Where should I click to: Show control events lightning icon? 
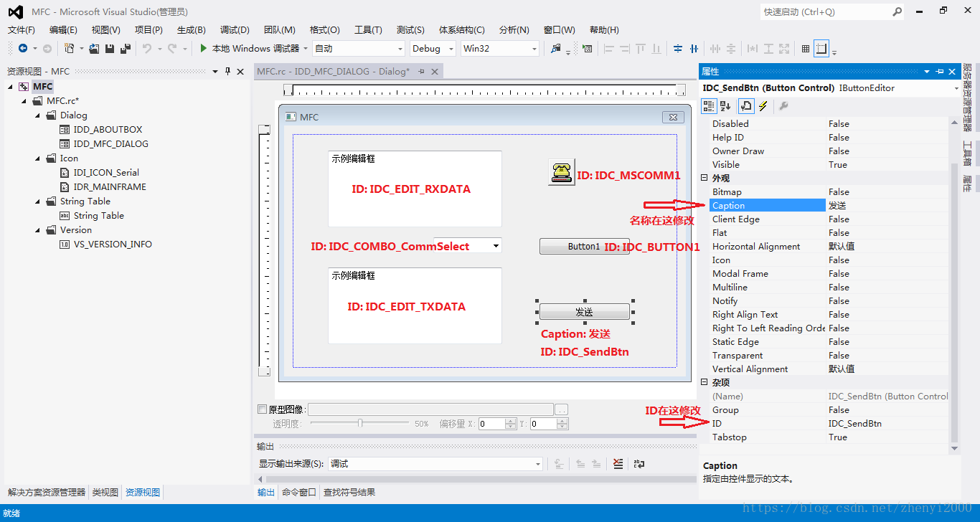pos(763,105)
